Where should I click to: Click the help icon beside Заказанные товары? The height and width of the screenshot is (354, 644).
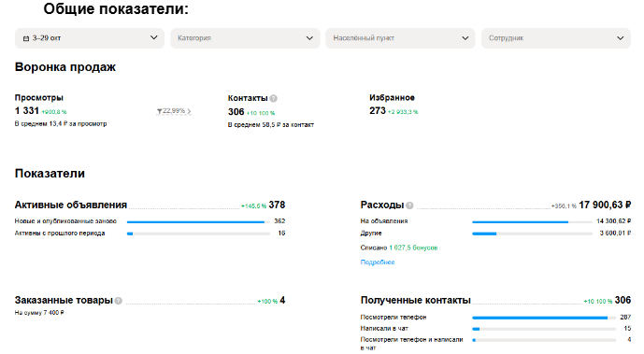click(119, 301)
